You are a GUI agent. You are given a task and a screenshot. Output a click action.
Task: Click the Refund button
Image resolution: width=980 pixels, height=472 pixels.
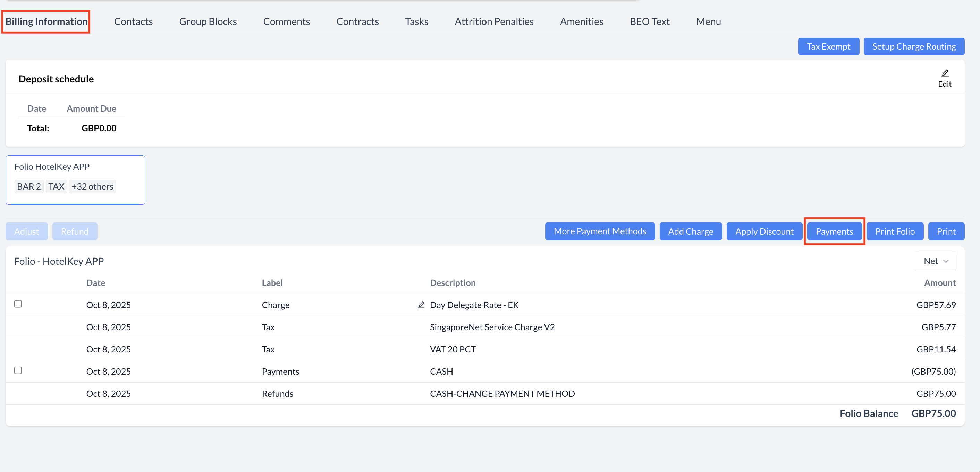tap(75, 231)
